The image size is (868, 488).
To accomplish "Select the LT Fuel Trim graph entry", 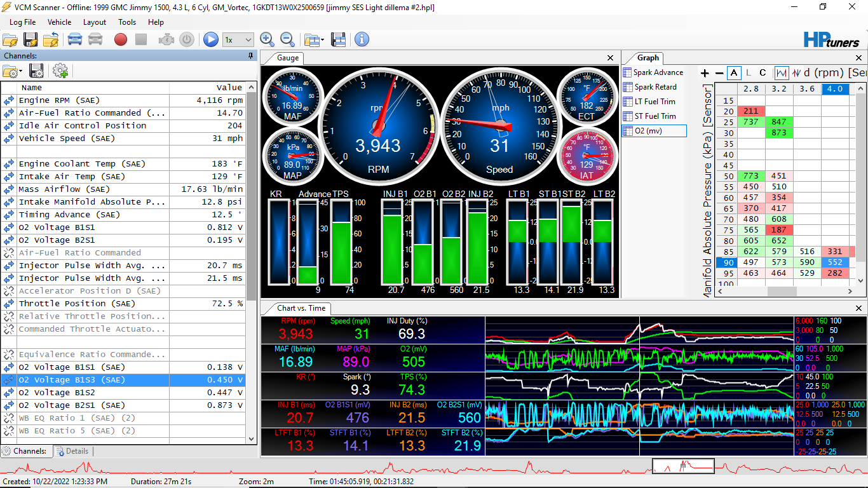I will 654,102.
